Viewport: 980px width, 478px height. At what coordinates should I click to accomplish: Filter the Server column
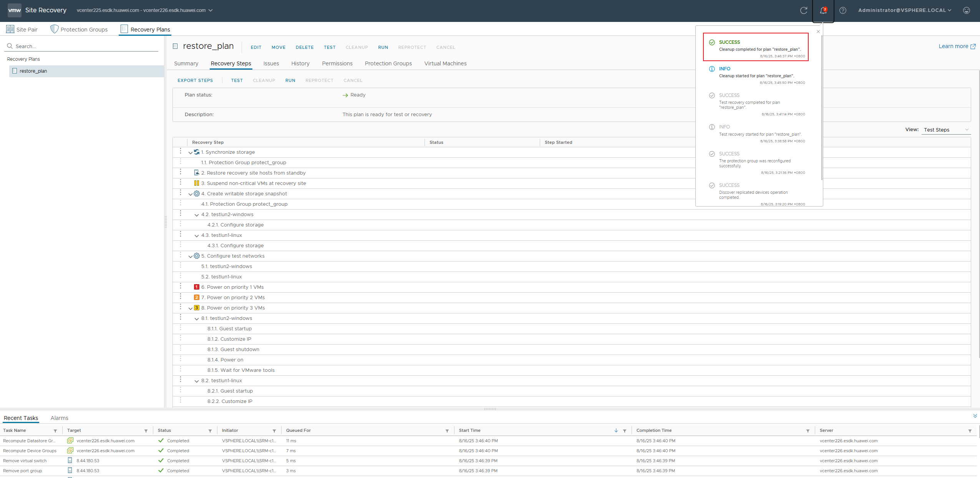[970, 431]
